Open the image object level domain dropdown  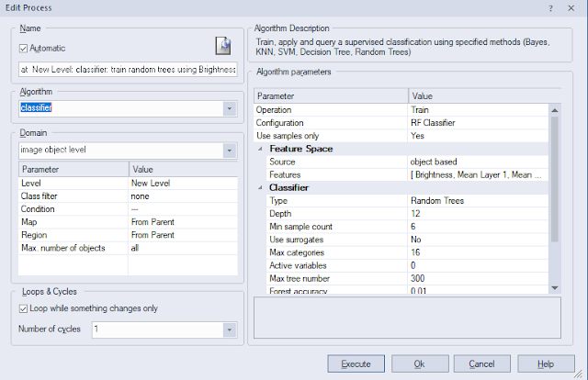pyautogui.click(x=229, y=150)
